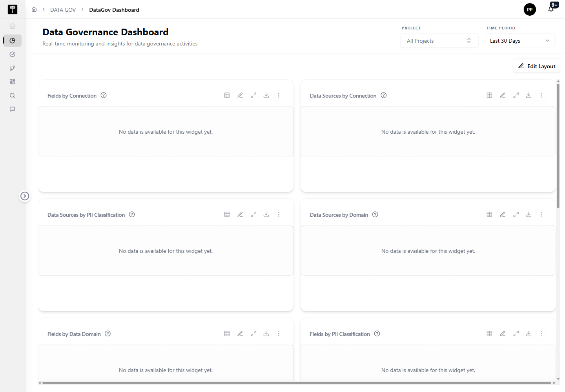
Task: Download Fields by PII Classification data
Action: pos(529,334)
